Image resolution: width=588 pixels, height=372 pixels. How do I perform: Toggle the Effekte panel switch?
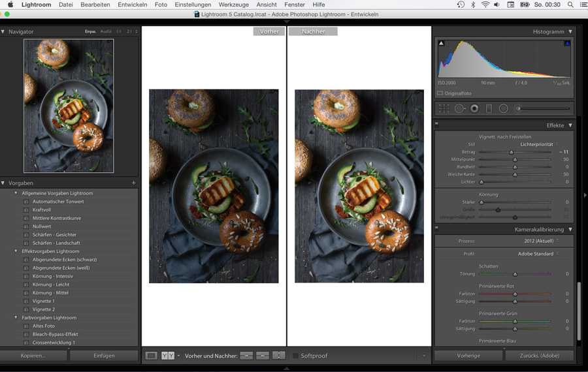pos(436,125)
